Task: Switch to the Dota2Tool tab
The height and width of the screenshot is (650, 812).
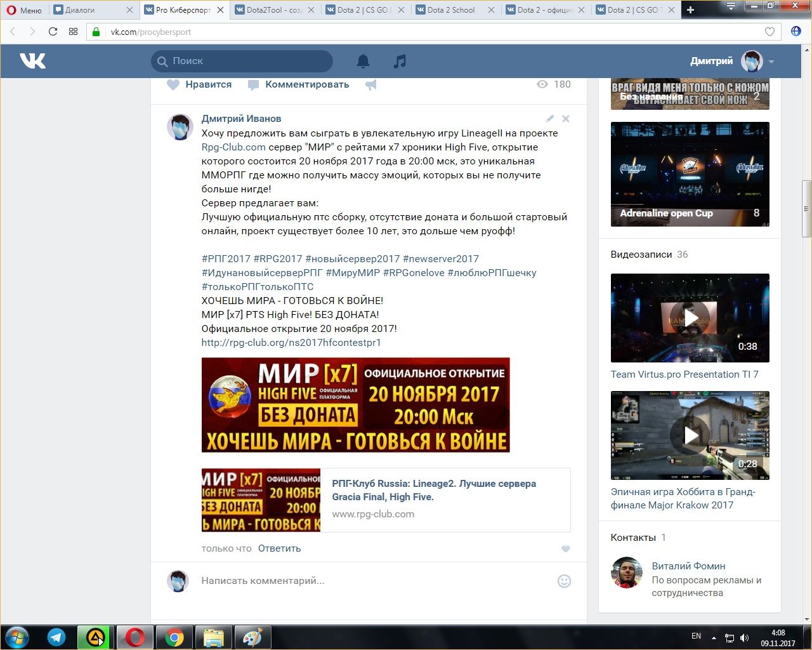Action: coord(274,10)
